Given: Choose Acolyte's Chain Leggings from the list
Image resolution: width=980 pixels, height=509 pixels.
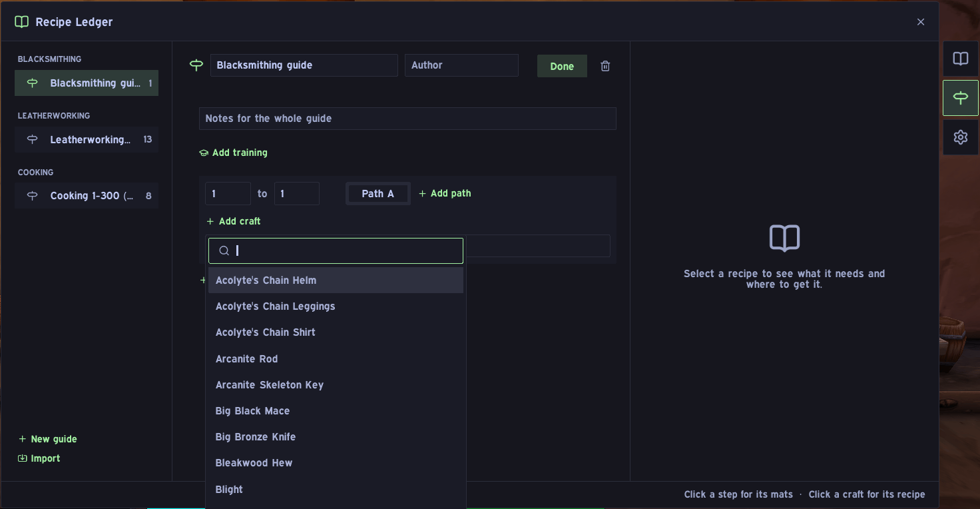Looking at the screenshot, I should click(x=336, y=306).
